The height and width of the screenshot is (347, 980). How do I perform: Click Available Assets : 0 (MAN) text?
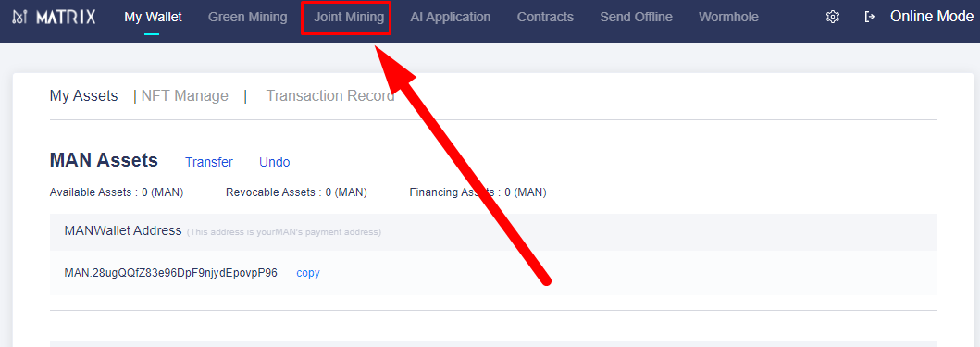(117, 192)
